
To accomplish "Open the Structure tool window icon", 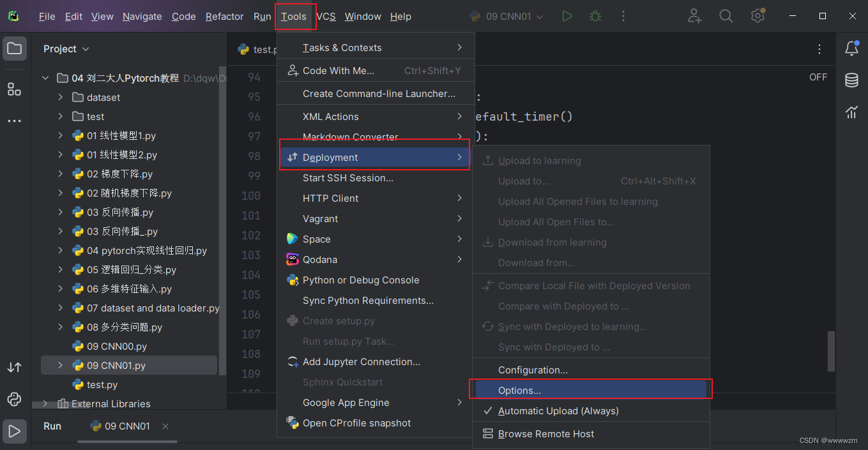I will [14, 89].
